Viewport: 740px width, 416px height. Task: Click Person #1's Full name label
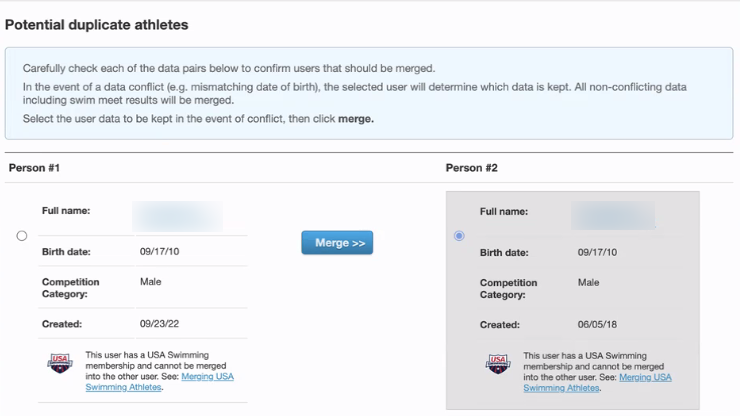point(66,211)
